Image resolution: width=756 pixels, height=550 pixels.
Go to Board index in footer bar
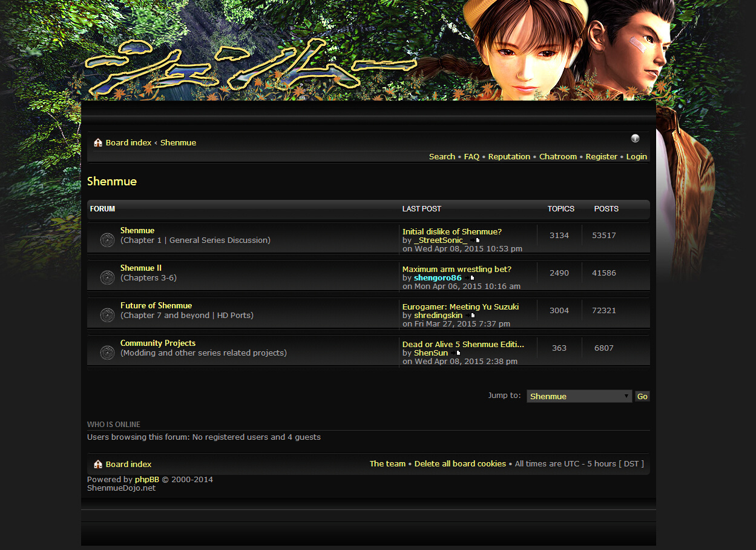click(128, 465)
